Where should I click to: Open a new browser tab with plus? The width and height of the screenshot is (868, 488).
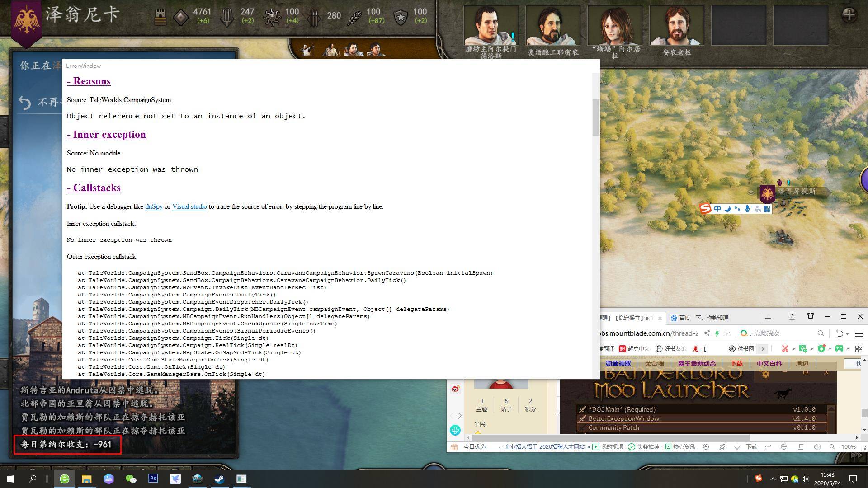768,318
